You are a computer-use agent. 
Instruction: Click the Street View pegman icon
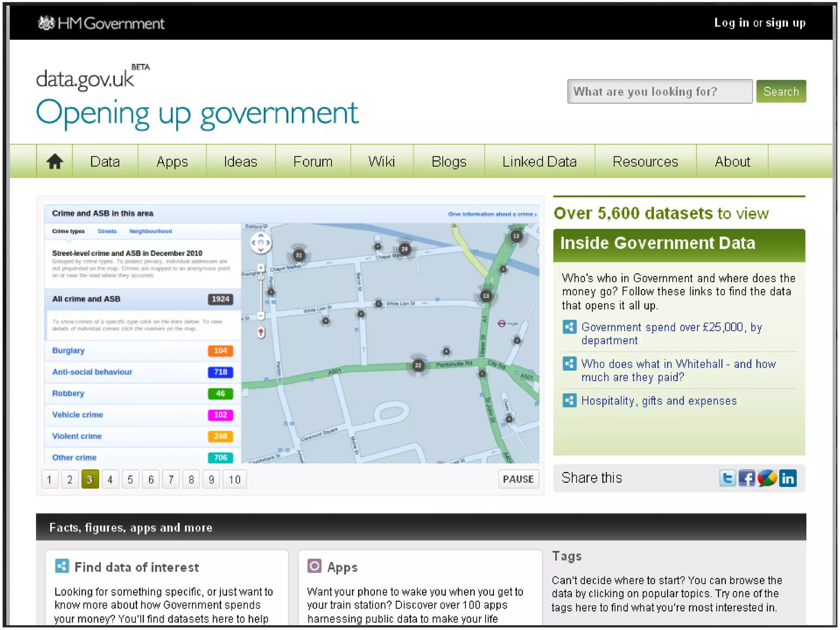tap(261, 332)
